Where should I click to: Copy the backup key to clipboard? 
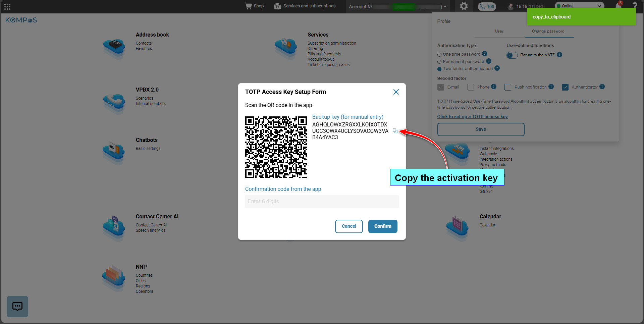395,131
